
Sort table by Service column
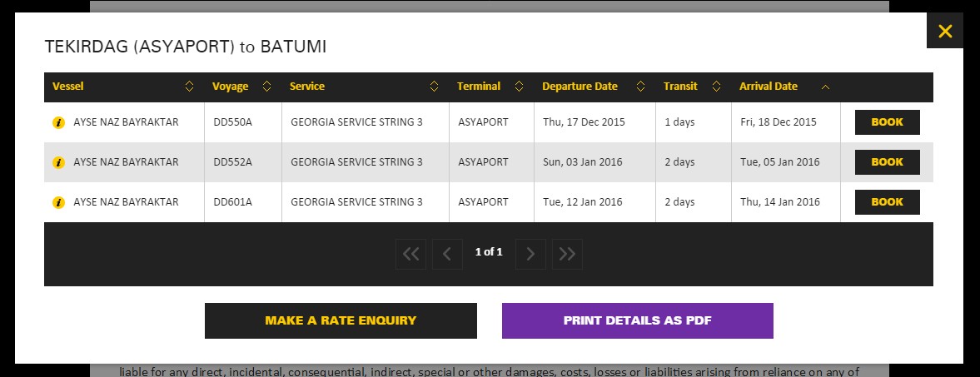(x=434, y=87)
